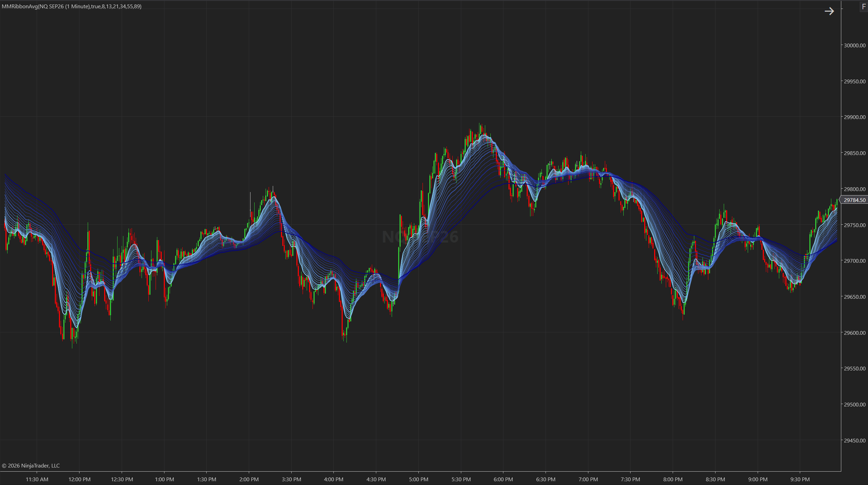Click the 29450.00 price axis label
The width and height of the screenshot is (868, 485).
[x=855, y=440]
